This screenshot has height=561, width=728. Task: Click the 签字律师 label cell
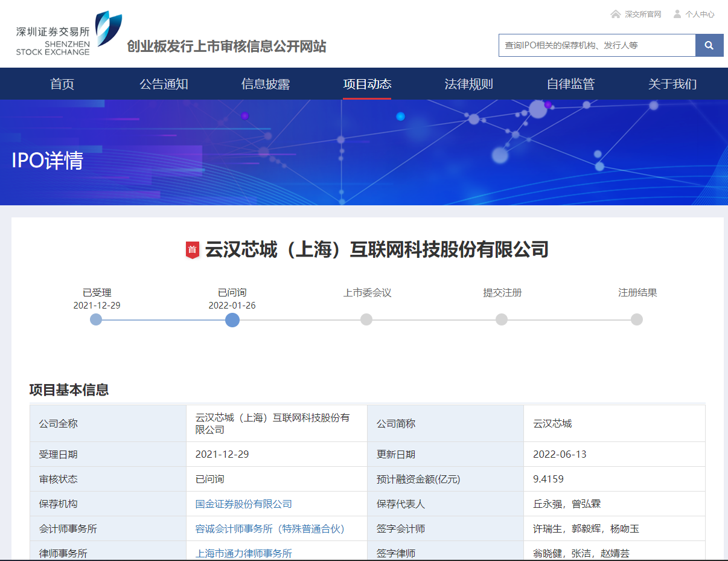coord(445,551)
